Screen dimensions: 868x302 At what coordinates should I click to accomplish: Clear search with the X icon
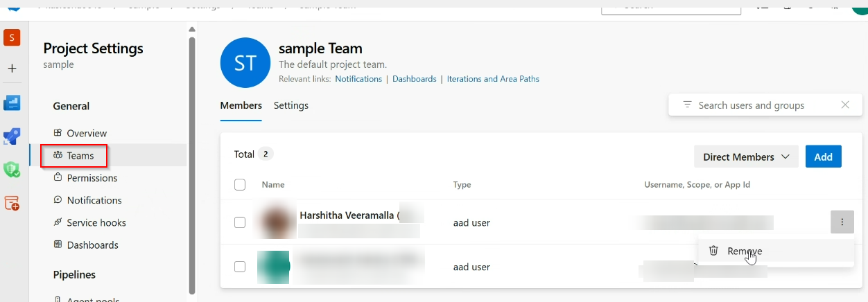coord(845,105)
